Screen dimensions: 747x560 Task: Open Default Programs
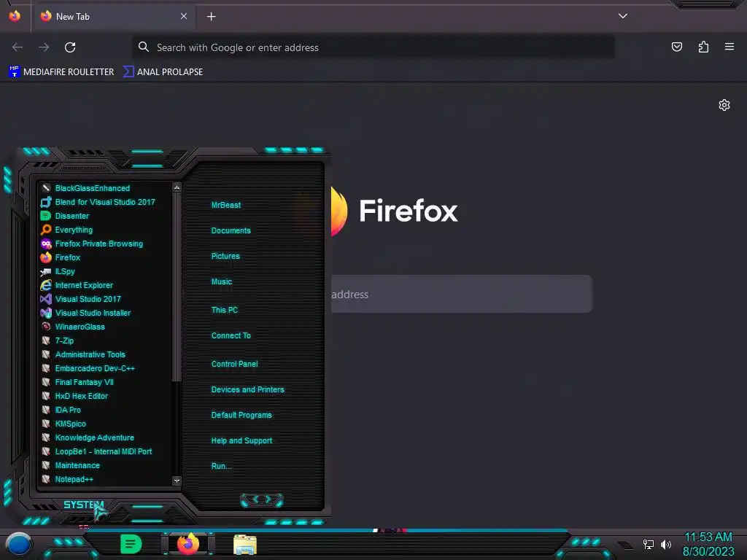(x=241, y=415)
